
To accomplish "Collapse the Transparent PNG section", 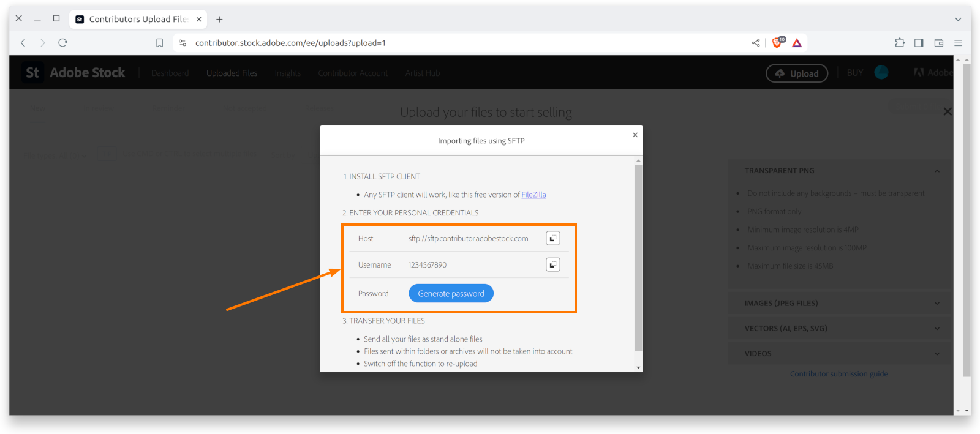I will (937, 171).
